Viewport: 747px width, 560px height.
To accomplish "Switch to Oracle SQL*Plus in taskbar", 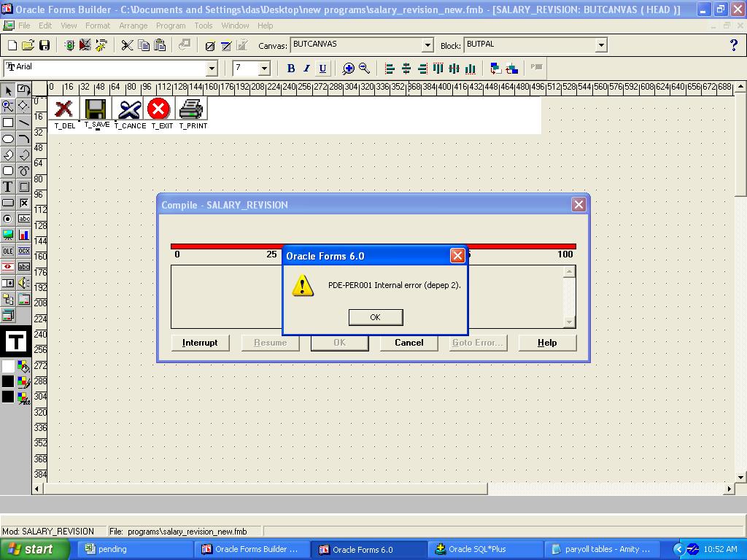I will 485,550.
